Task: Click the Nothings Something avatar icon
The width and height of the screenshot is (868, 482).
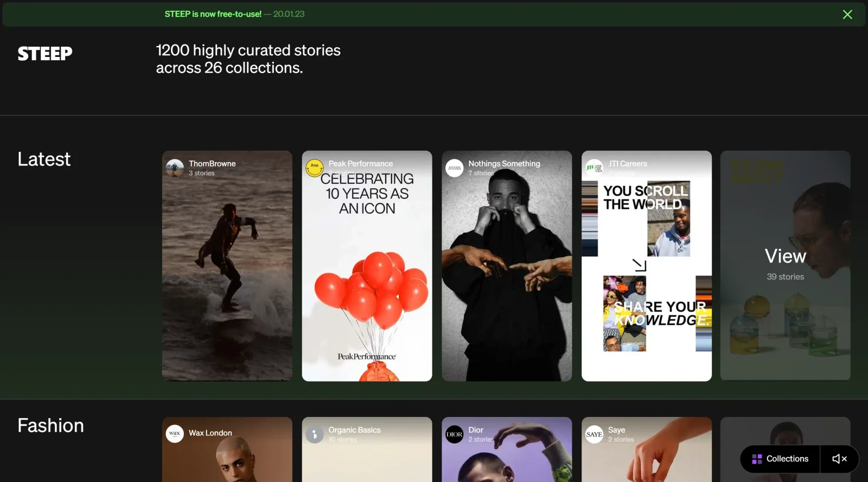Action: [455, 168]
